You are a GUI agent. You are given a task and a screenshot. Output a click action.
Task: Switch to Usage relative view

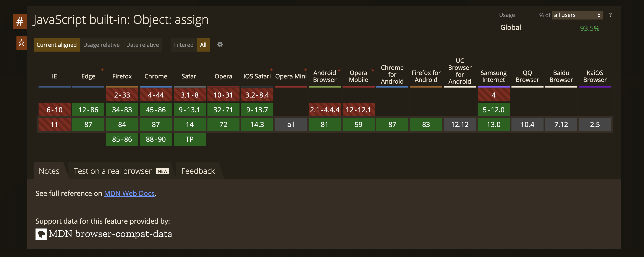[x=101, y=45]
